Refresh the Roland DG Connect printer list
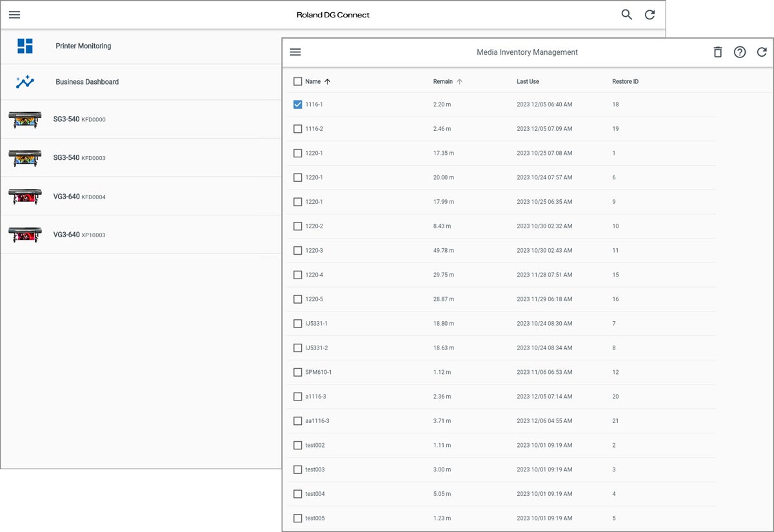The height and width of the screenshot is (532, 774). pyautogui.click(x=650, y=15)
